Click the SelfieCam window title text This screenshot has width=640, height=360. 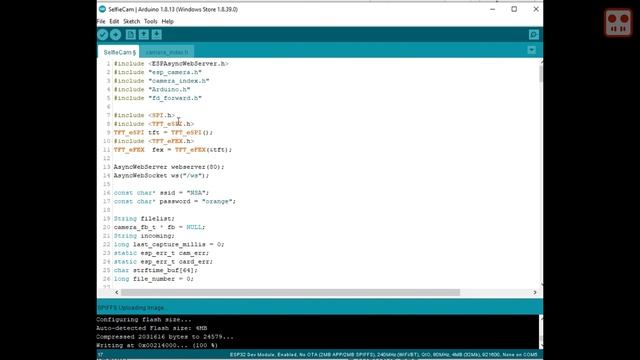point(173,9)
